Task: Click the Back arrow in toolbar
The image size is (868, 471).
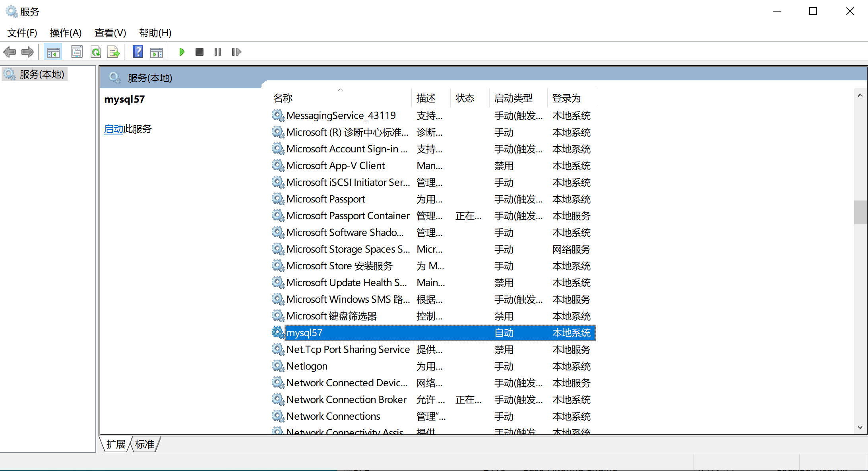Action: 10,52
